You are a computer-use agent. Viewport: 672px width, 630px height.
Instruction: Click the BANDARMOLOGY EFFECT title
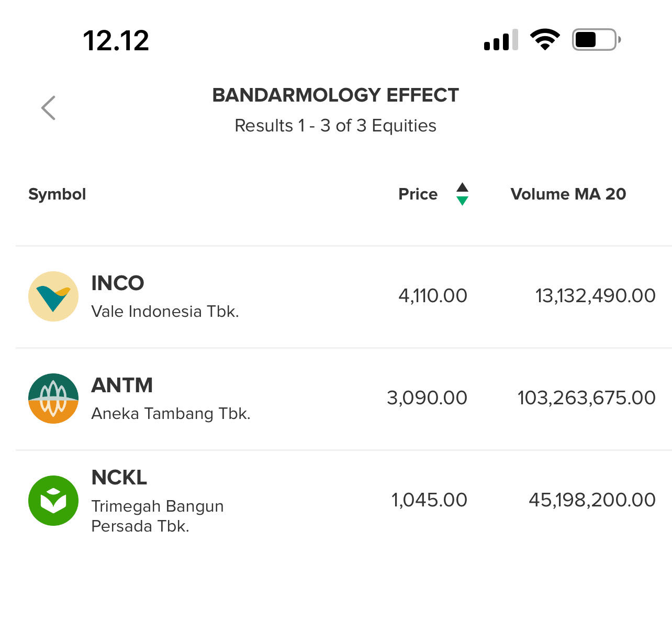click(x=335, y=95)
